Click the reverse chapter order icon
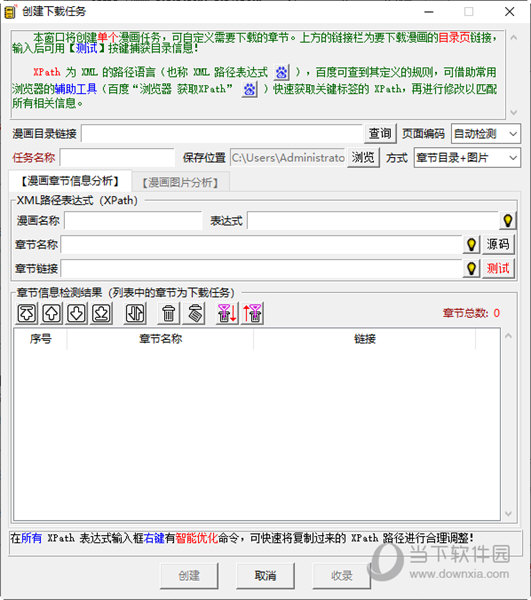531x600 pixels. pyautogui.click(x=135, y=313)
